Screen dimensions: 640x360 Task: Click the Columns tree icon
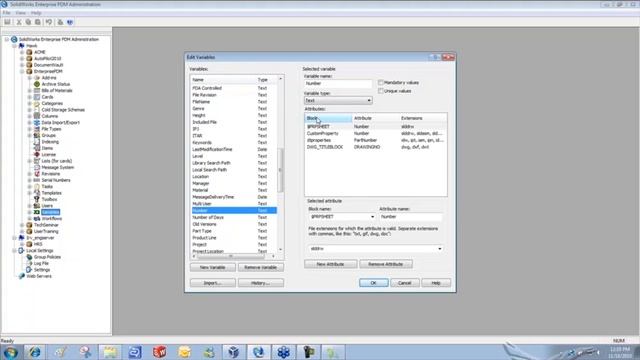pos(37,116)
